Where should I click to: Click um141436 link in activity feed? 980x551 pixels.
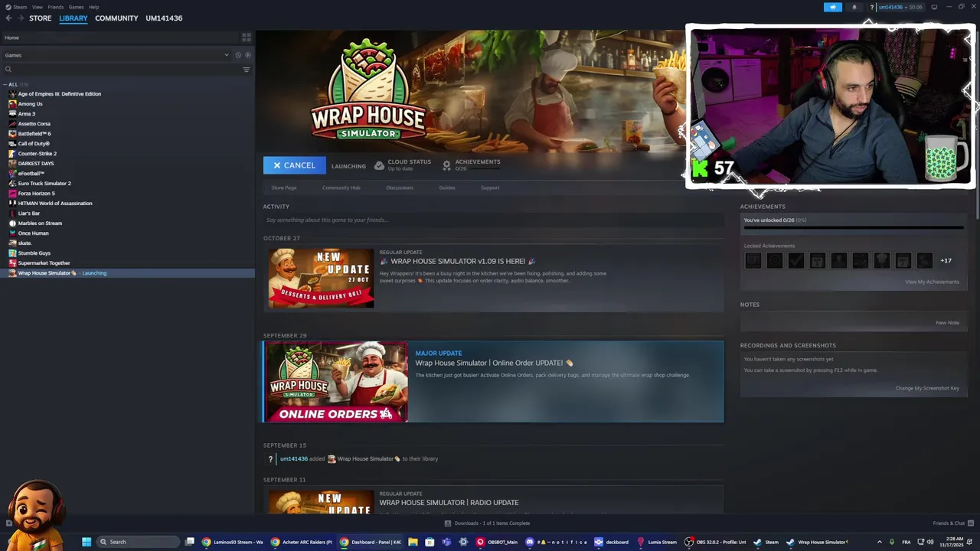pos(293,459)
